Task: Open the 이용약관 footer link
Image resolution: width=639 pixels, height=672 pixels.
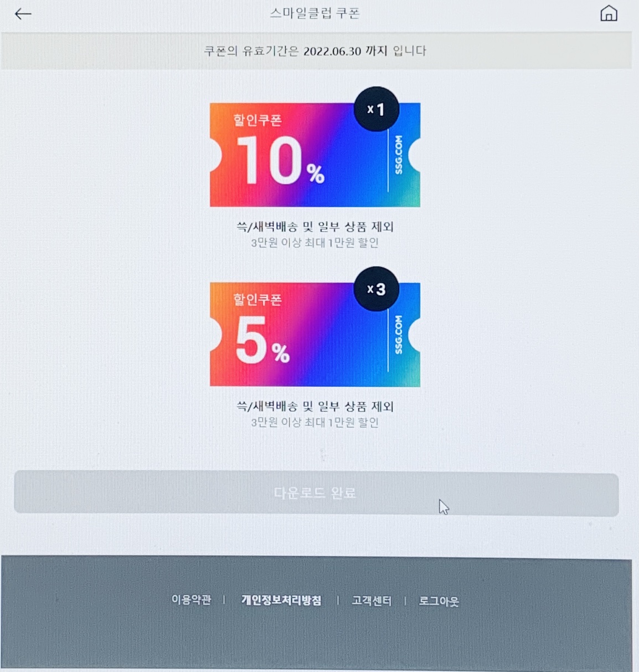Action: click(191, 600)
